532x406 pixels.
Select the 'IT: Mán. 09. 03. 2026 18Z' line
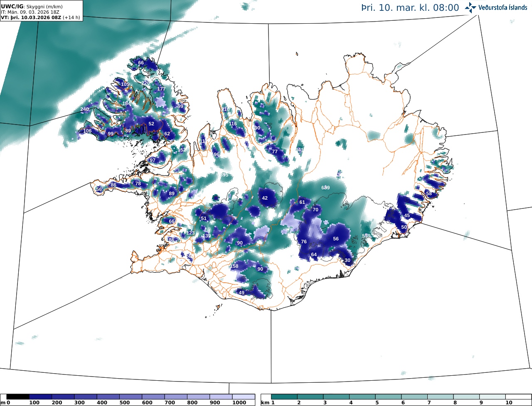click(x=30, y=12)
